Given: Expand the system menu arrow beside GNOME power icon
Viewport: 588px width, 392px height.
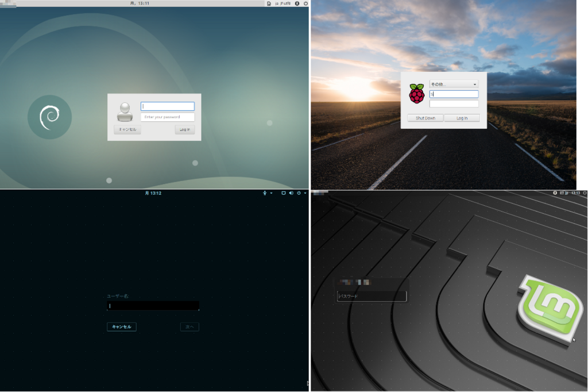Looking at the screenshot, I should (x=305, y=193).
